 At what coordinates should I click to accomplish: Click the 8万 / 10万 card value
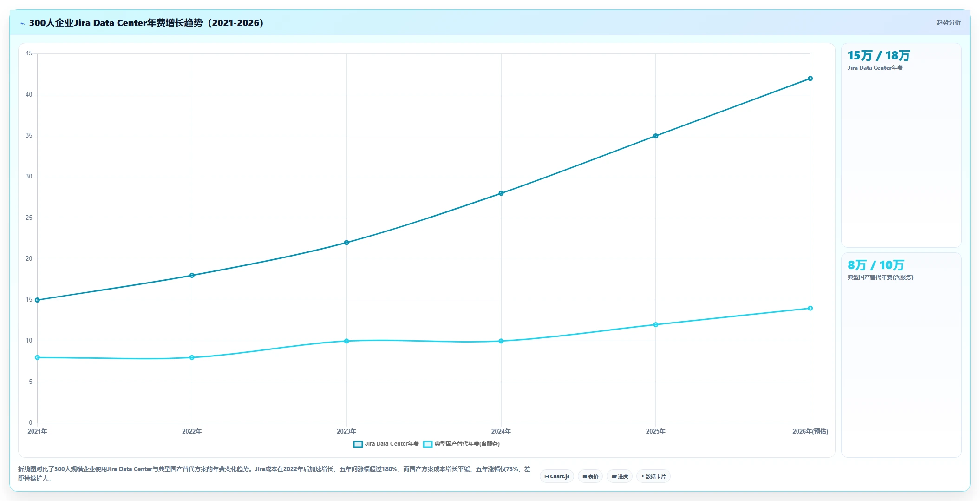875,265
